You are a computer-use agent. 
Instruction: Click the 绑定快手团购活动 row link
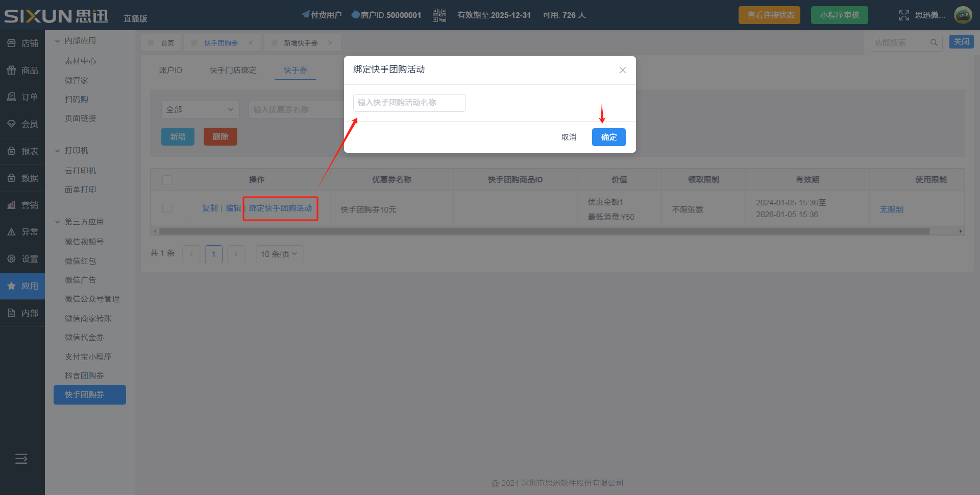(280, 208)
